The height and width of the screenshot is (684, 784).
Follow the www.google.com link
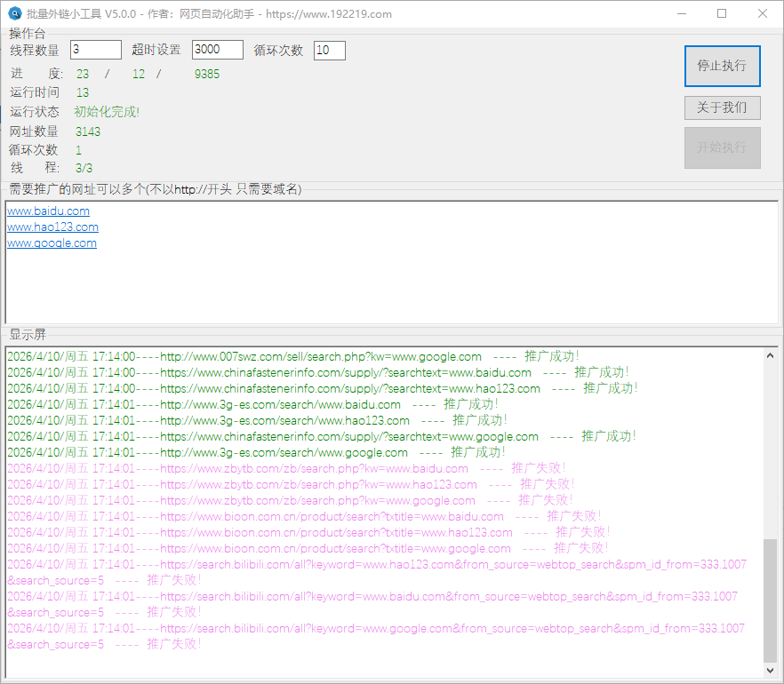[x=52, y=243]
